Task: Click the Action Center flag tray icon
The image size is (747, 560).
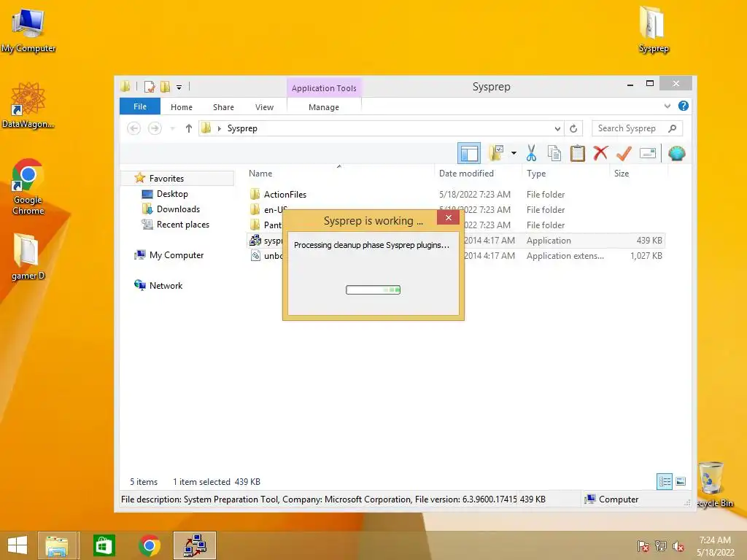Action: coord(643,546)
